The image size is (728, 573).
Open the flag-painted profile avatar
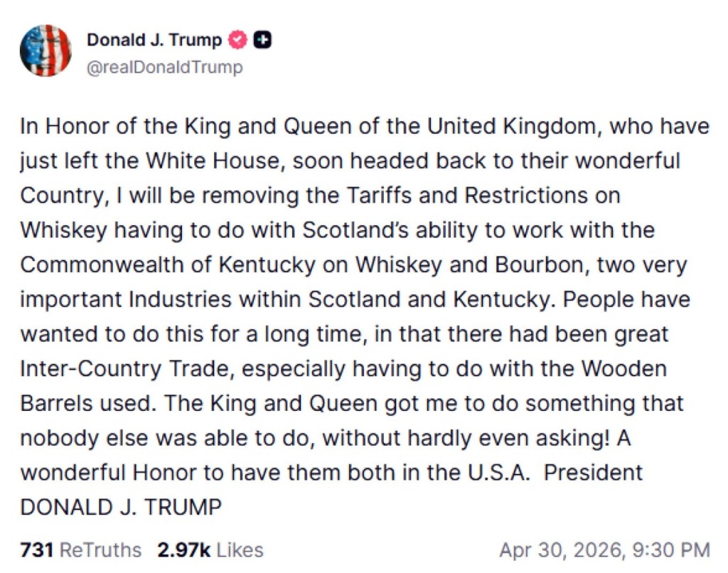(45, 50)
